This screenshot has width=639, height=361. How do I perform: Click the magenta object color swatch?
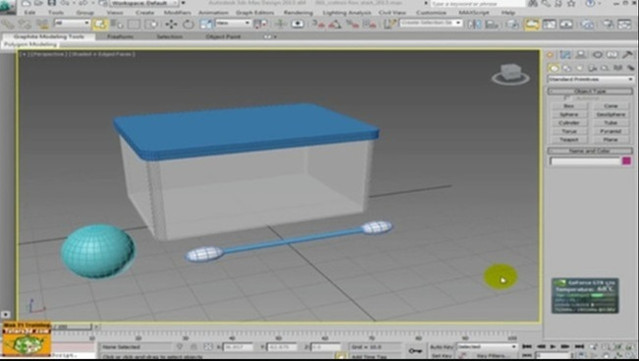pos(627,161)
